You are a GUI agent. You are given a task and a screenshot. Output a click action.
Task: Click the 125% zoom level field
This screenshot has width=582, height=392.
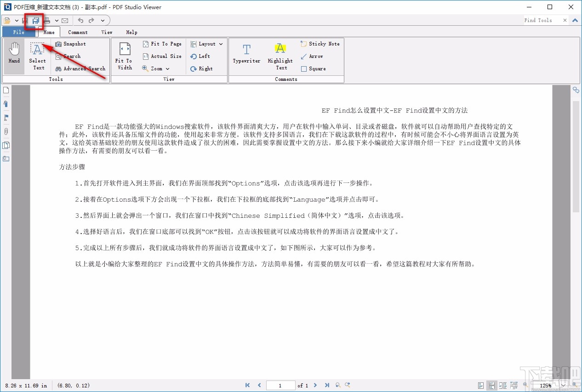[x=546, y=386]
